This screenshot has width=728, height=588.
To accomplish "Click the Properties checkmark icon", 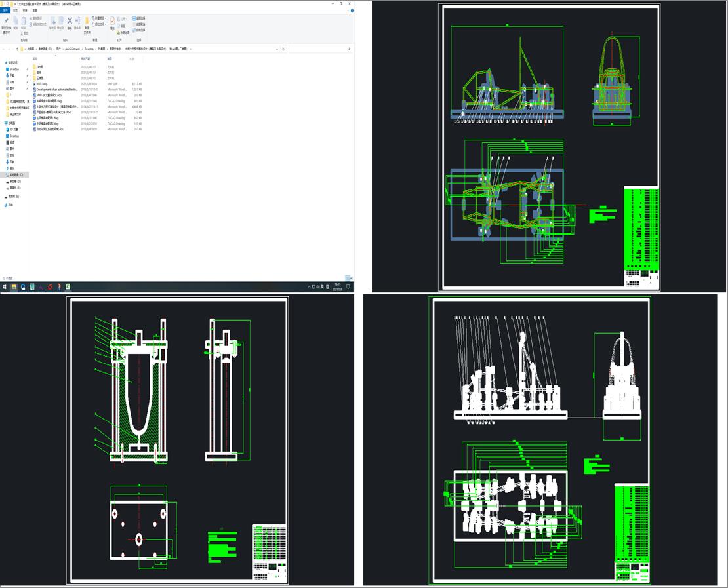I will [x=112, y=21].
